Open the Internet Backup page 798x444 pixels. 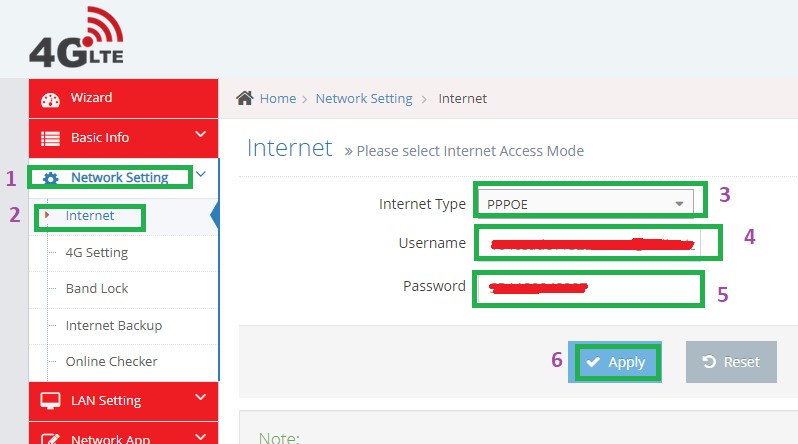point(113,325)
